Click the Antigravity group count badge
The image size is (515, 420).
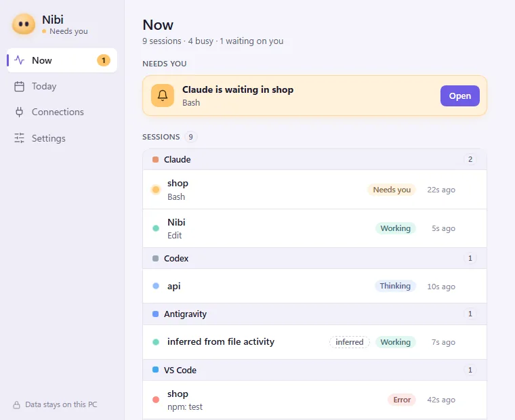470,314
